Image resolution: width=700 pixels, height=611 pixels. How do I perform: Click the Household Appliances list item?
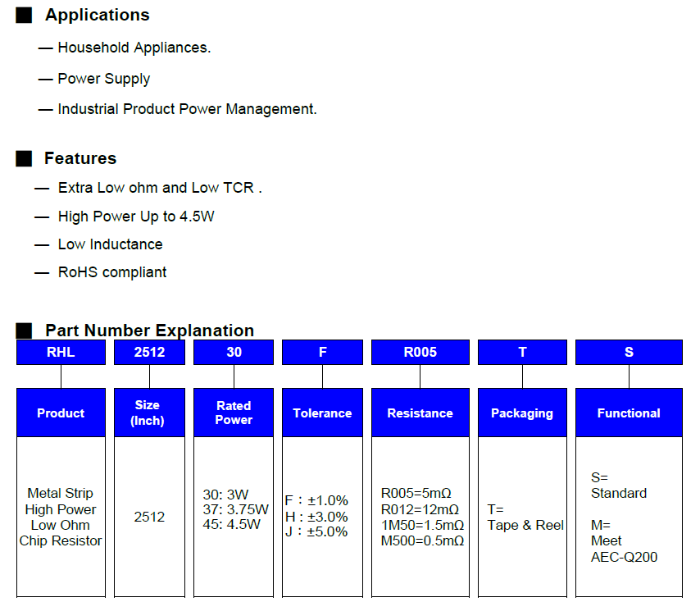[x=134, y=48]
